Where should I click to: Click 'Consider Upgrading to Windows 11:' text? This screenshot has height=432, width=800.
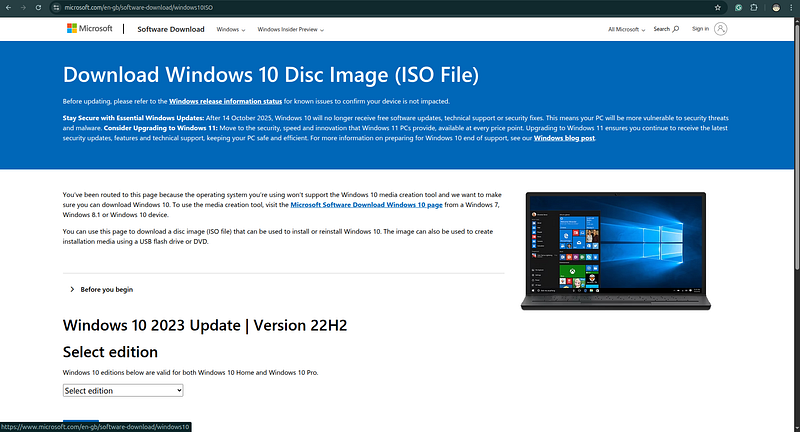[161, 128]
